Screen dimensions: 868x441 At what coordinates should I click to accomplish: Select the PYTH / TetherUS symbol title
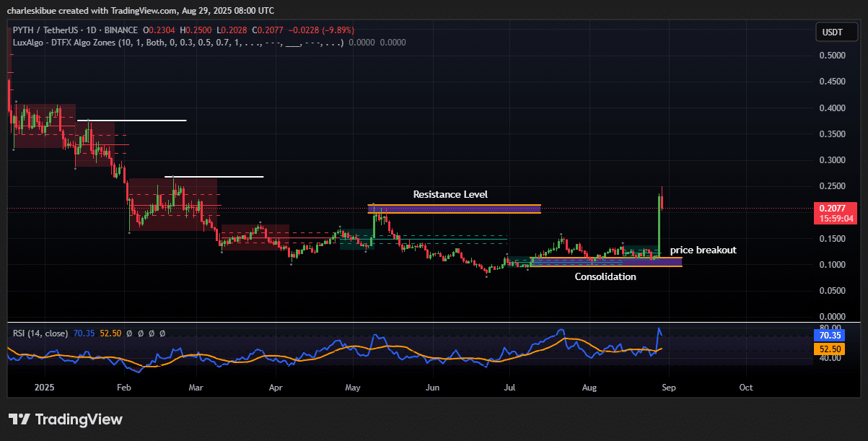click(36, 30)
